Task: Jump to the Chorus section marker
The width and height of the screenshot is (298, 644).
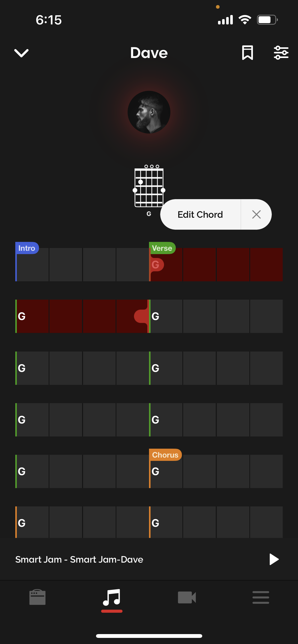Action: point(165,455)
